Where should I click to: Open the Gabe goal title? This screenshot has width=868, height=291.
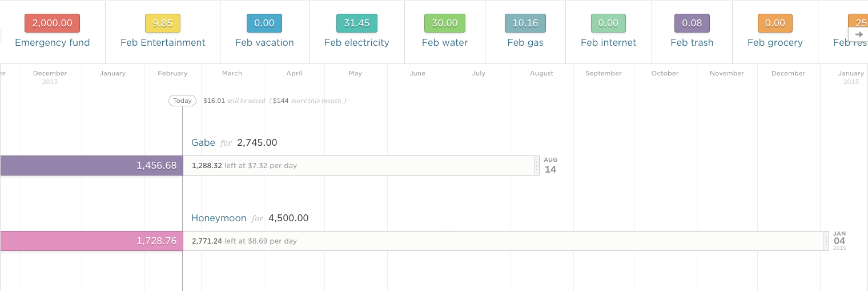click(x=203, y=143)
